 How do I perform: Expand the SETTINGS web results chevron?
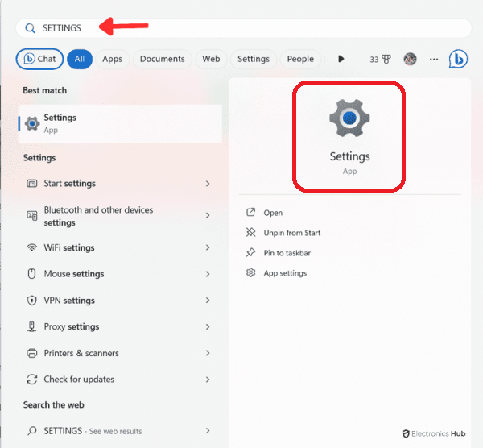tap(208, 431)
